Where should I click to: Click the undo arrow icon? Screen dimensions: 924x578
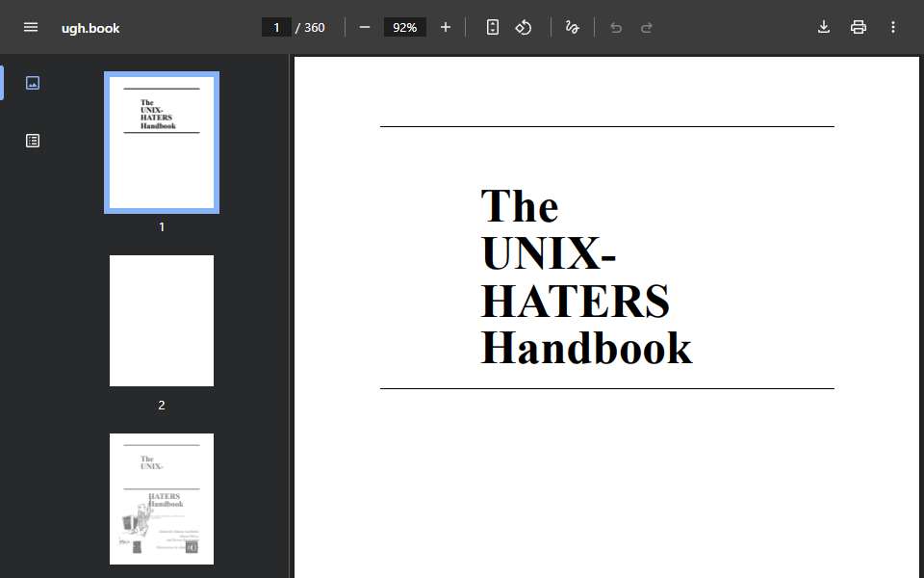click(x=616, y=28)
